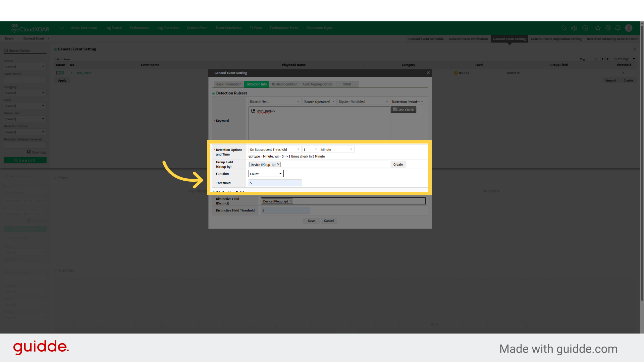Toggle the ON status switch for test_event
Screen dimensions: 644x362
[x=60, y=73]
